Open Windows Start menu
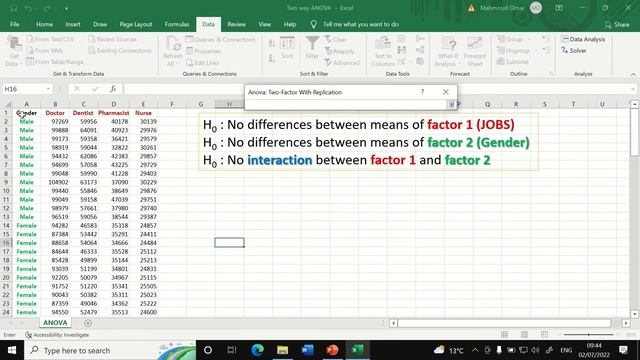The width and height of the screenshot is (640, 360). point(12,350)
